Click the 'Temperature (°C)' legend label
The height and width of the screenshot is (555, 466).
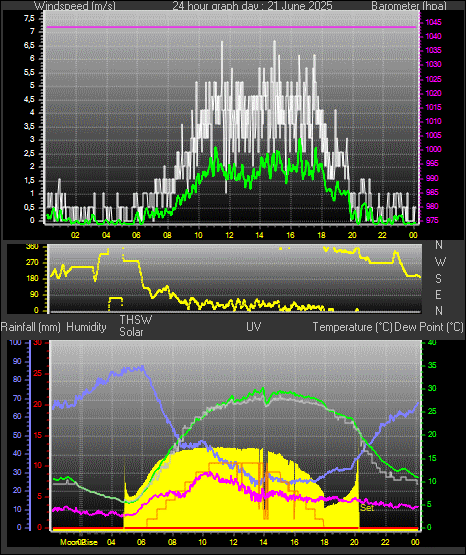coord(352,327)
